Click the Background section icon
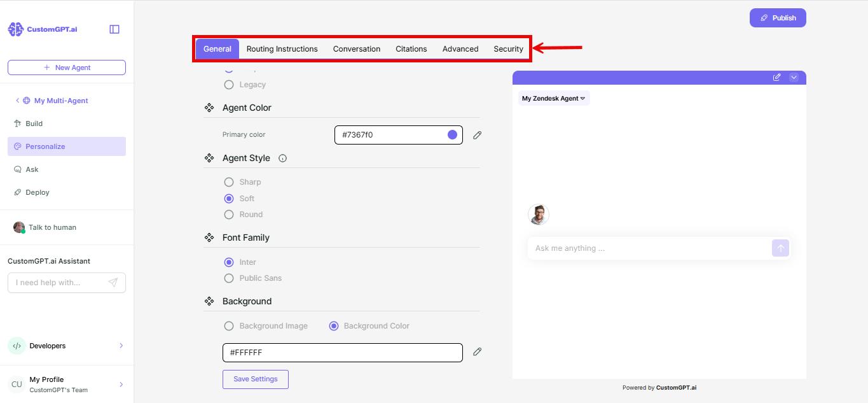The height and width of the screenshot is (403, 868). point(209,301)
